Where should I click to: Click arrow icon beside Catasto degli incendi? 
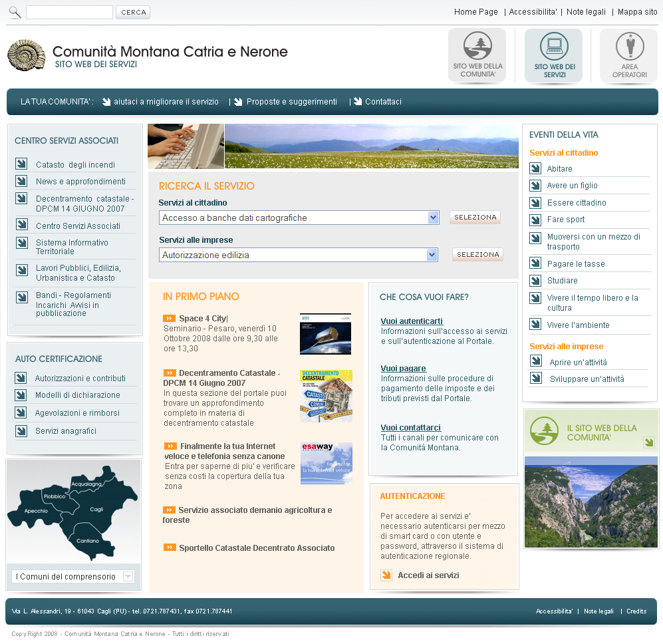(x=21, y=164)
